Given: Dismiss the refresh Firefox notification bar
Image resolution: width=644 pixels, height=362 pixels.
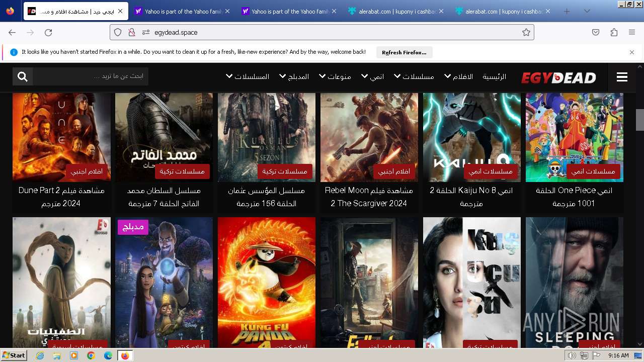Looking at the screenshot, I should pos(632,52).
